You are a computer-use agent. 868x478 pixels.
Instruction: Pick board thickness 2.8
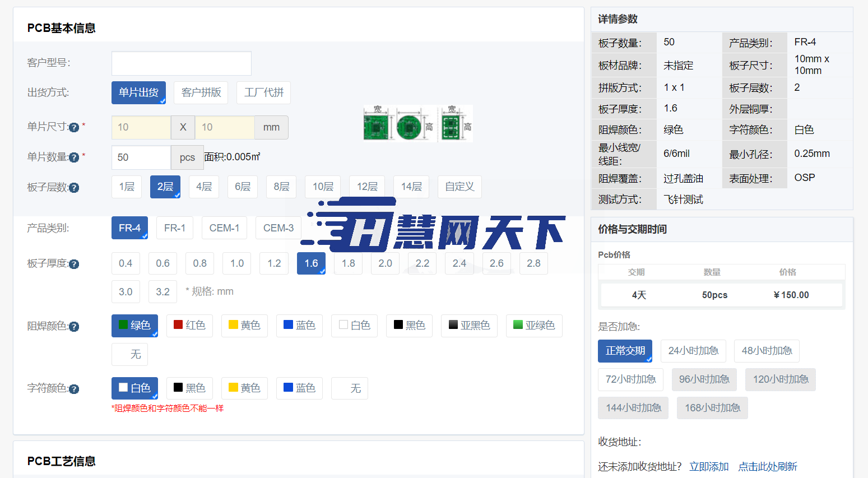pyautogui.click(x=533, y=263)
